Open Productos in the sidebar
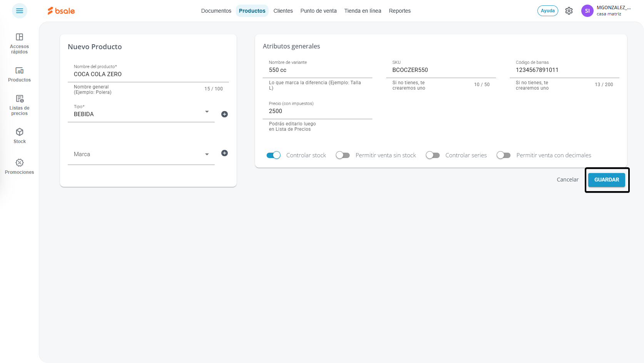 (19, 75)
